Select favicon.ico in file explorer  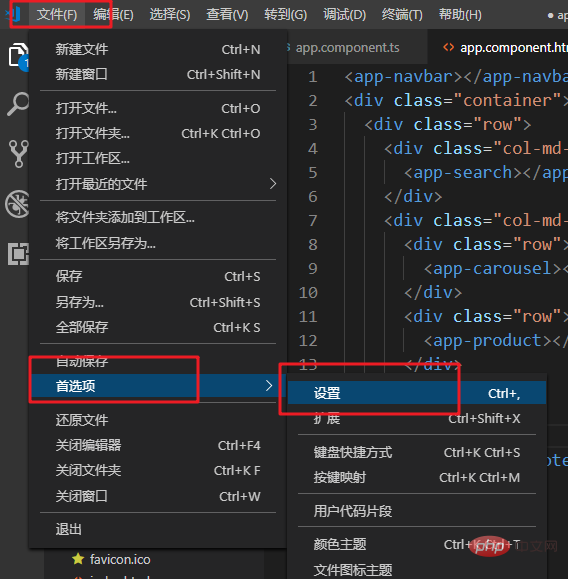120,559
